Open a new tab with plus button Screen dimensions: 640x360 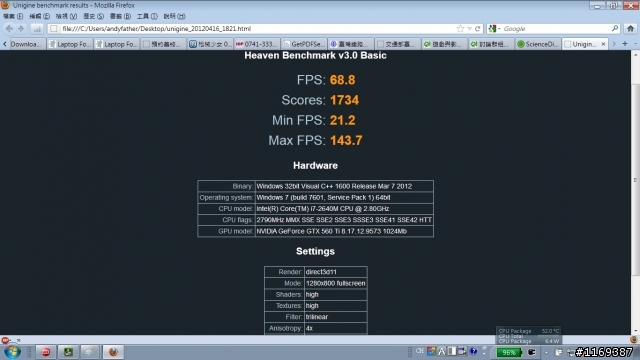tap(625, 44)
